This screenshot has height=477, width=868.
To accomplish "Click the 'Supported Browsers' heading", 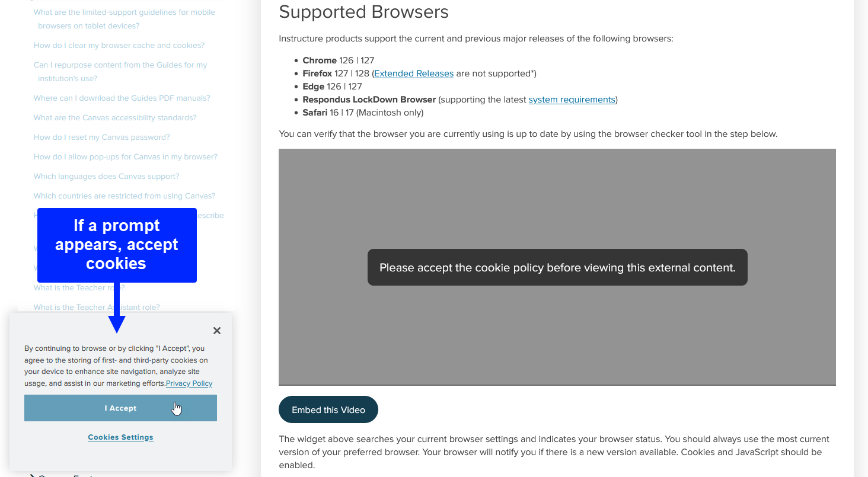I will pos(363,12).
